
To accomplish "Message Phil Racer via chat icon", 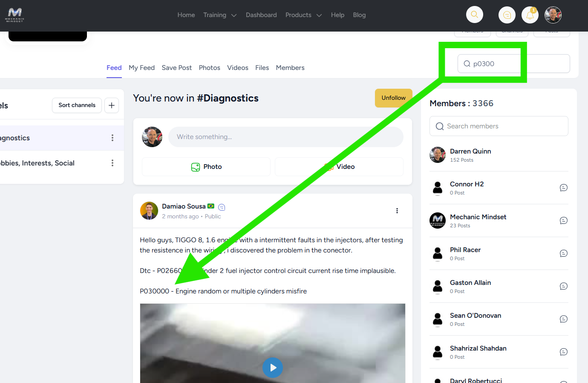I will point(563,253).
